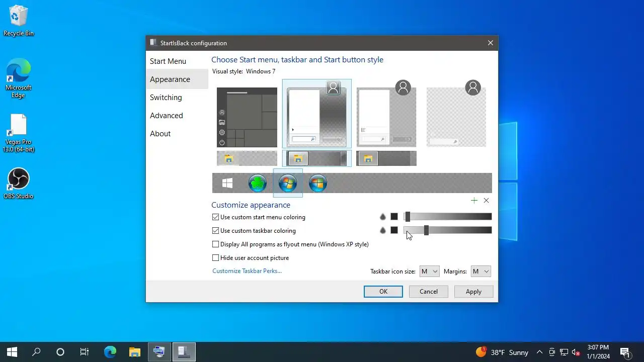Click the volume muted tray icon
Screen dimensions: 644x362
pyautogui.click(x=576, y=352)
